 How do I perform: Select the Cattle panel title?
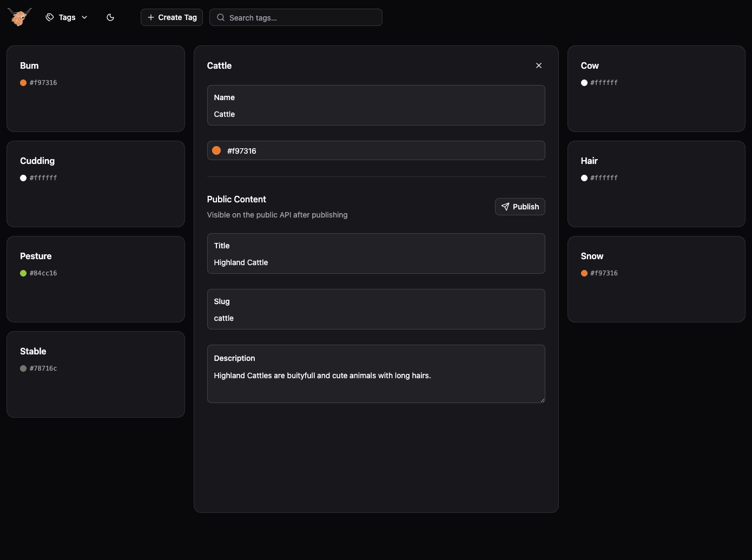click(x=219, y=65)
